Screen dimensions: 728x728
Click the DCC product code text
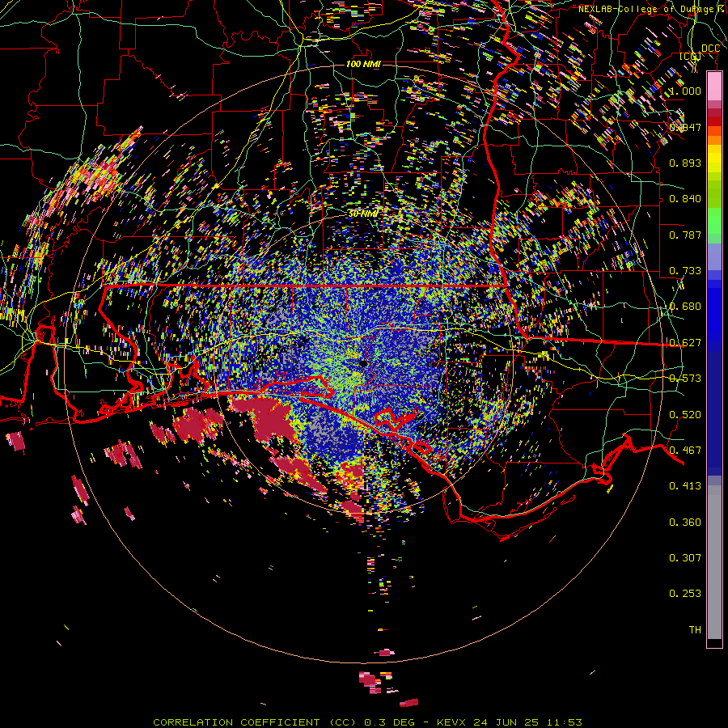[710, 49]
